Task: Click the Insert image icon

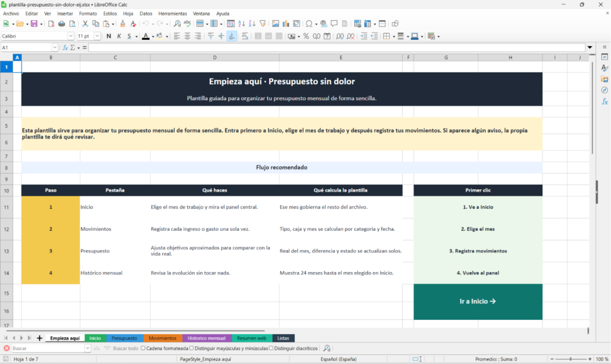Action: point(276,24)
